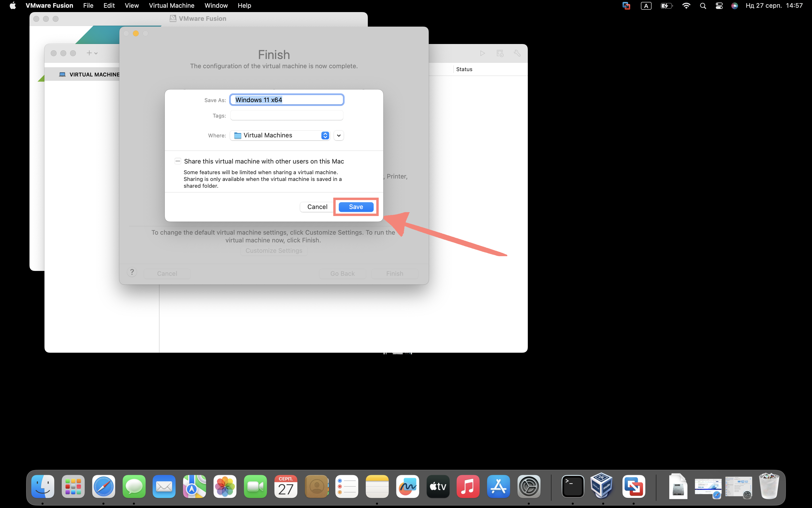Viewport: 812px width, 508px height.
Task: Open the Window menu
Action: pos(216,5)
